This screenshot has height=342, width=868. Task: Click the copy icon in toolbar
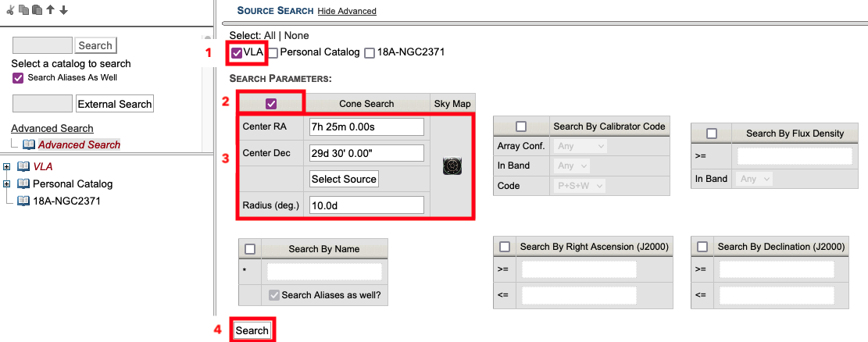coord(23,10)
